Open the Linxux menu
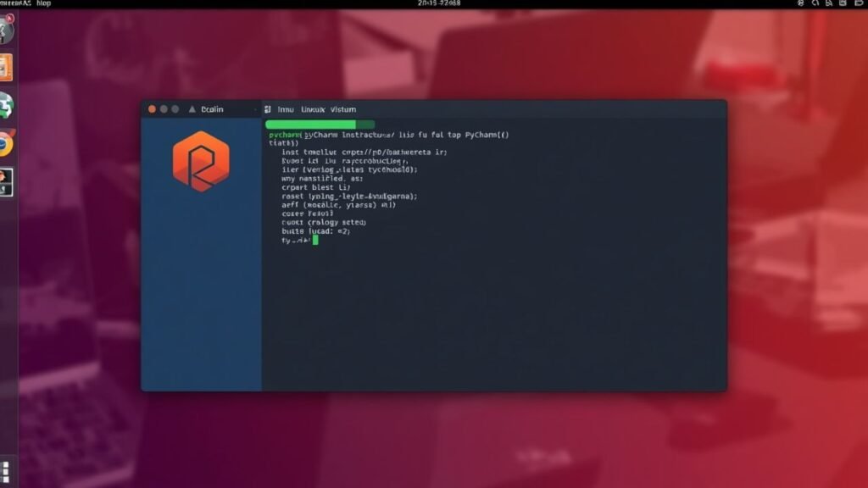Image resolution: width=868 pixels, height=488 pixels. coord(313,109)
